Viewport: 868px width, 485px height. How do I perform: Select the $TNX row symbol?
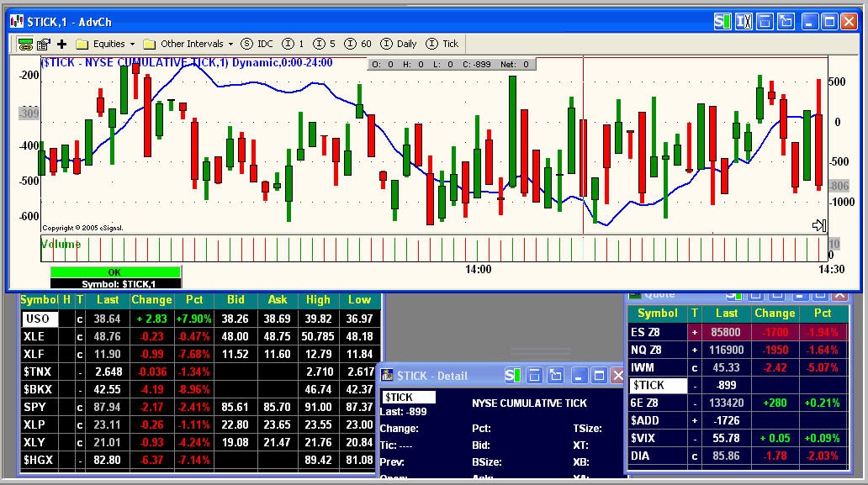[x=40, y=372]
